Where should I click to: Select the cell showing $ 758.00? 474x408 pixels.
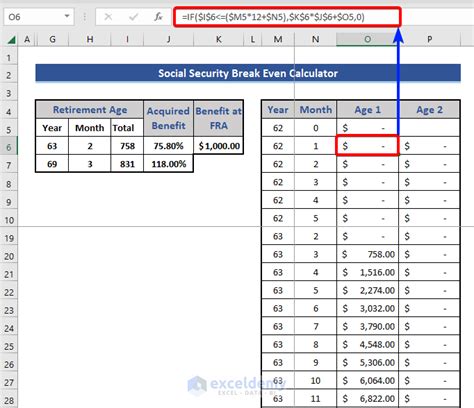(x=367, y=254)
